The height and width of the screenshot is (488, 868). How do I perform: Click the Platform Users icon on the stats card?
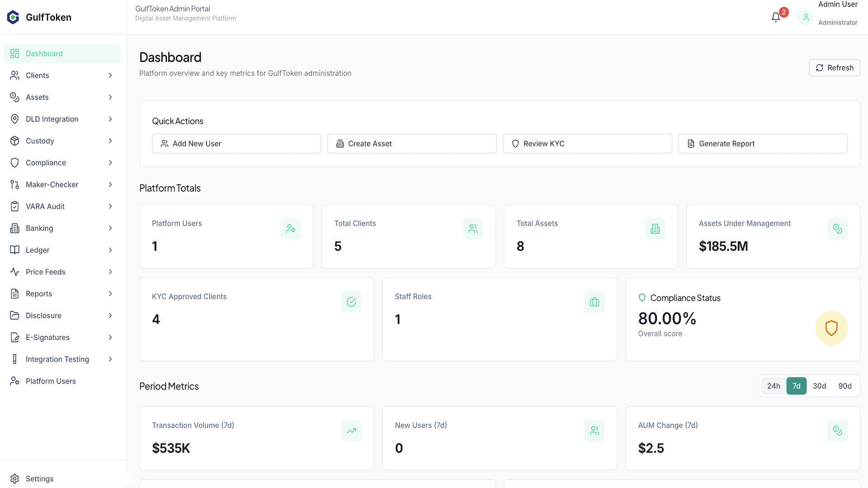(x=291, y=229)
